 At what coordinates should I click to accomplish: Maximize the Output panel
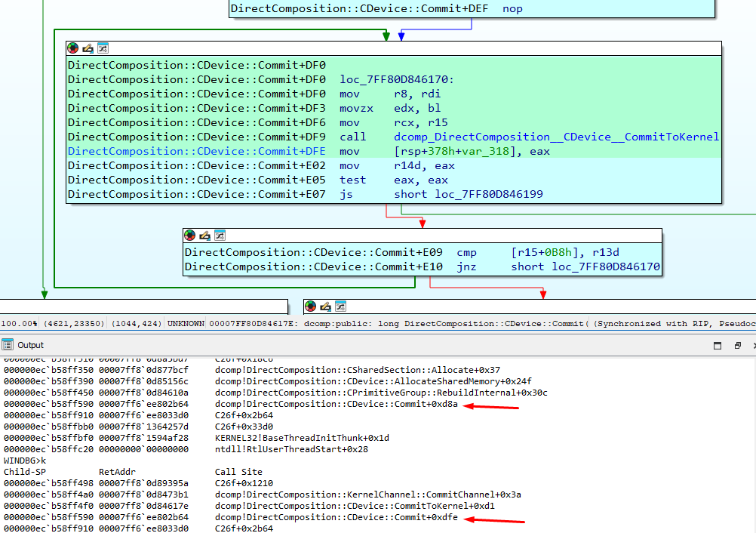(718, 345)
